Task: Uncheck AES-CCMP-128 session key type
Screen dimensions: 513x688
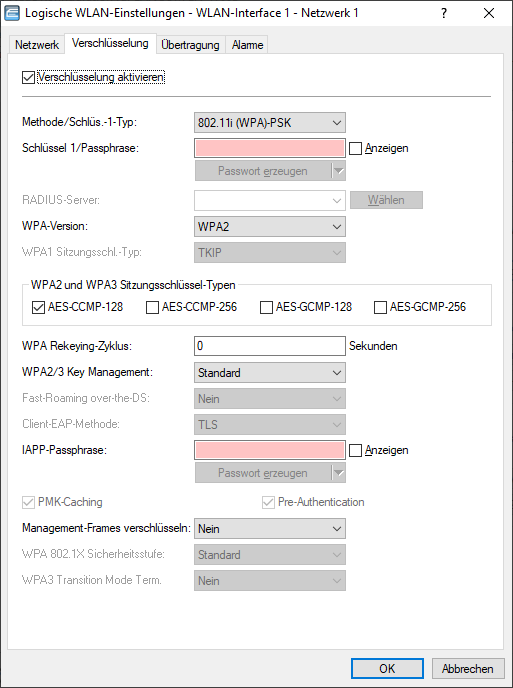Action: click(x=39, y=308)
